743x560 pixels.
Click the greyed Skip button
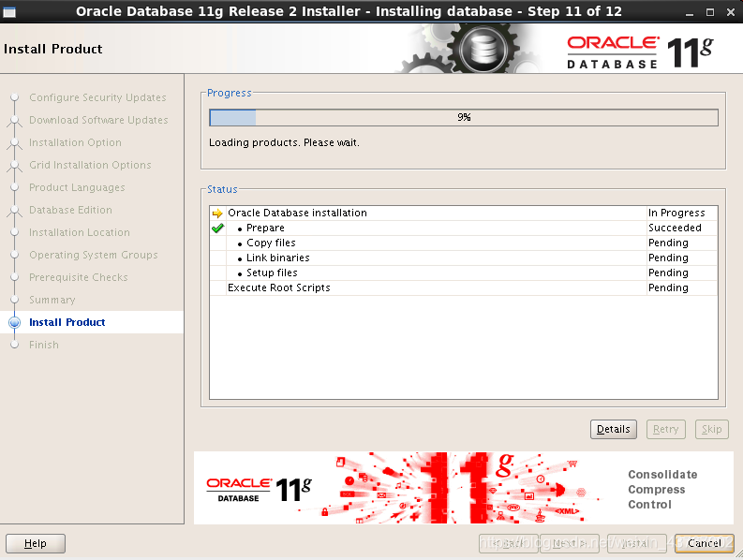coord(711,429)
